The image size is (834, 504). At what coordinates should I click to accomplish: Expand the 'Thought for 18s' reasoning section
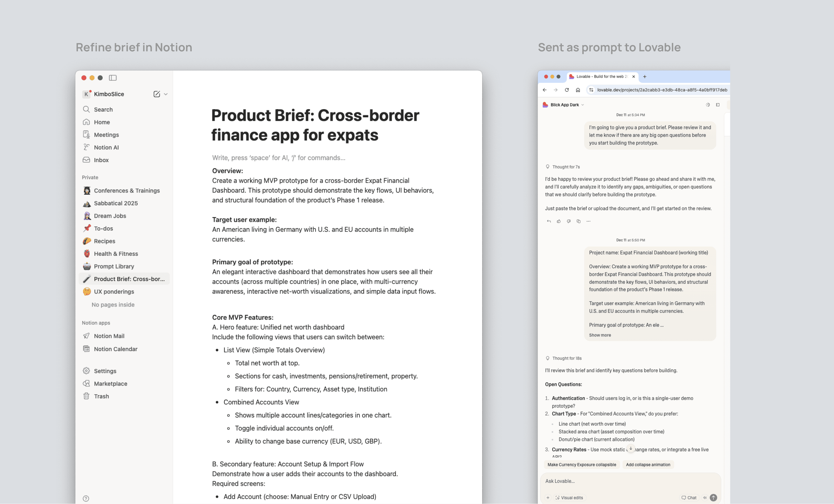coord(567,358)
